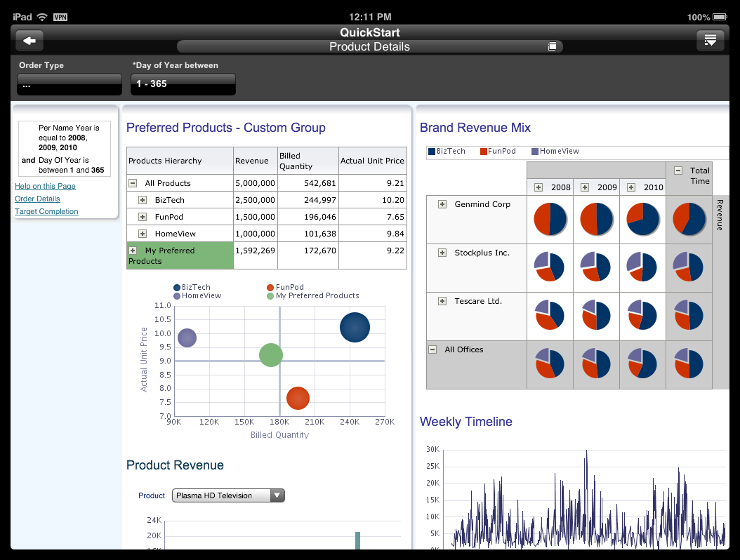Select the Genmind Corp 2008 pie chart
Image resolution: width=740 pixels, height=560 pixels.
[550, 220]
